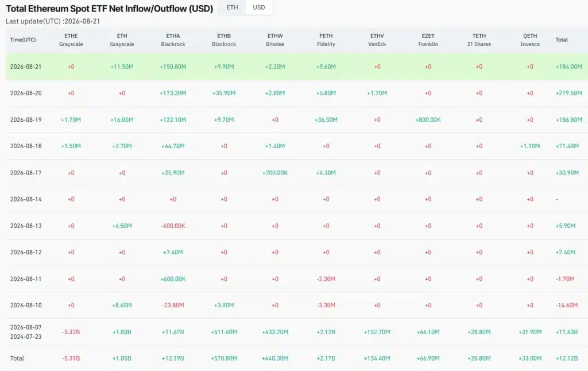
Task: Select the 2026-08-14 date cell
Action: 25,199
